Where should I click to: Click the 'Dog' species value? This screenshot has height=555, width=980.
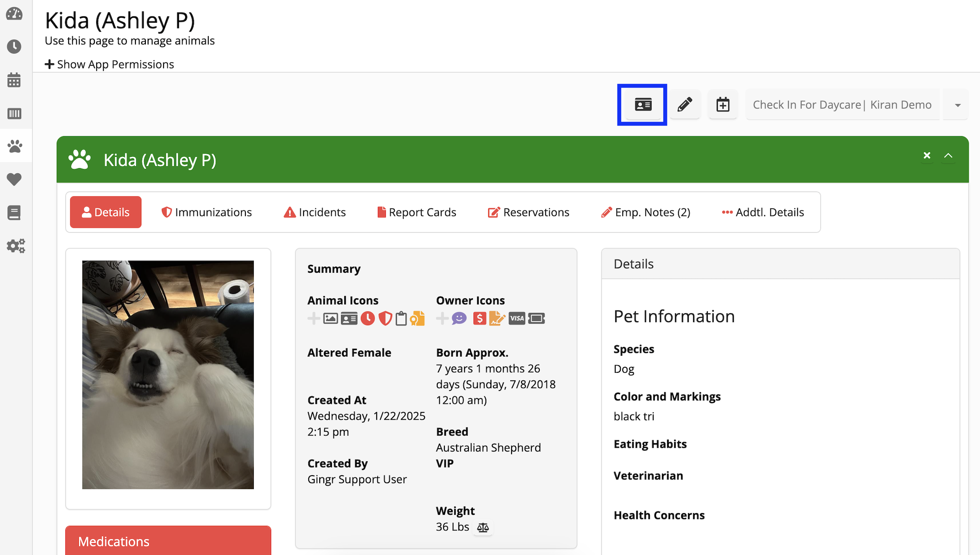click(624, 369)
